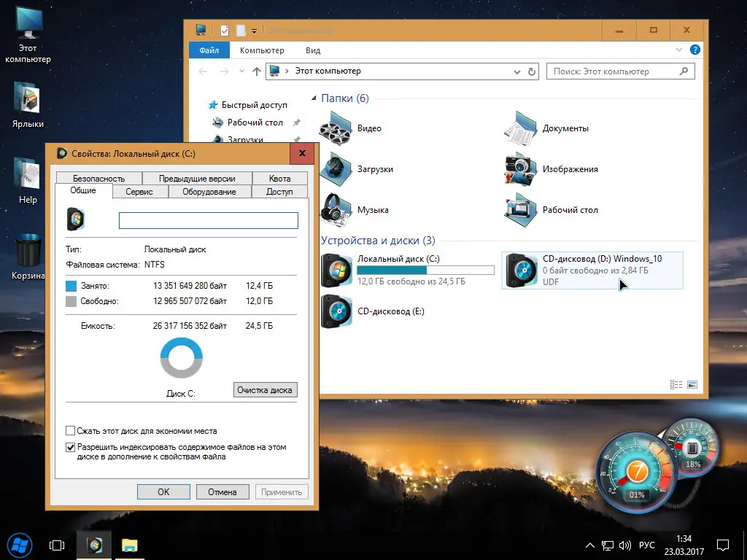Open the Вид ribbon tab
The image size is (747, 560).
coord(313,50)
